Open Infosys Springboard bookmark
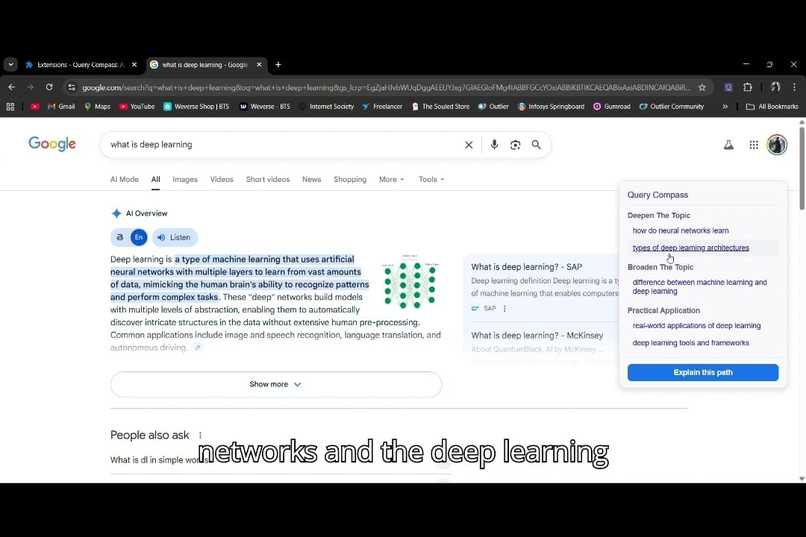 pyautogui.click(x=551, y=106)
